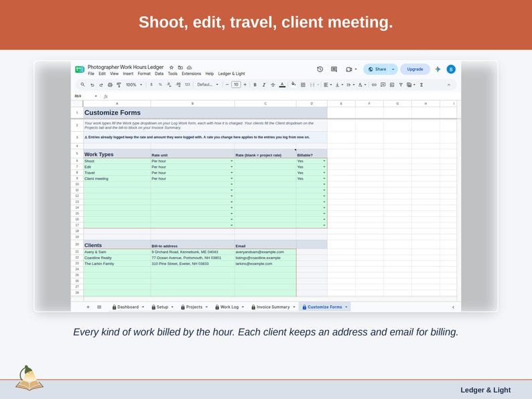
Task: Switch to the Invoice Summary sheet tab
Action: (273, 307)
